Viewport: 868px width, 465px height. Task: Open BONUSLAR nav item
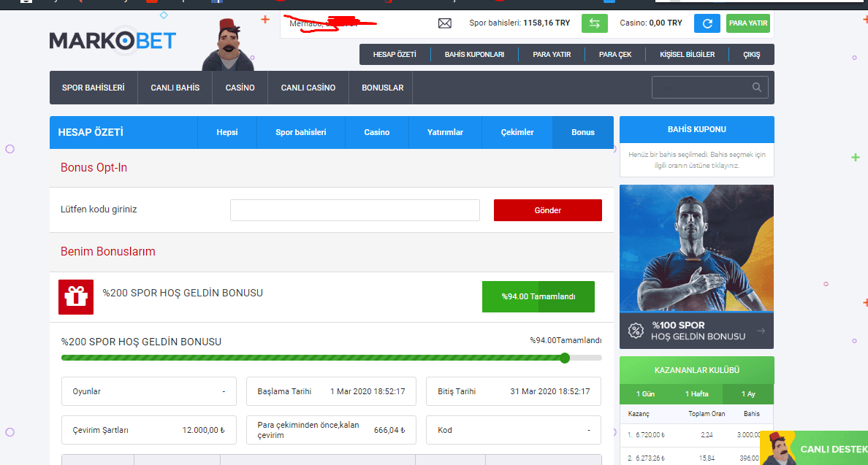tap(383, 88)
